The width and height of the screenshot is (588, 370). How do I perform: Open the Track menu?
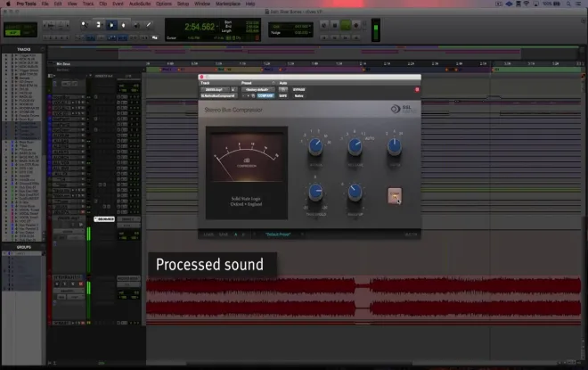[x=88, y=4]
